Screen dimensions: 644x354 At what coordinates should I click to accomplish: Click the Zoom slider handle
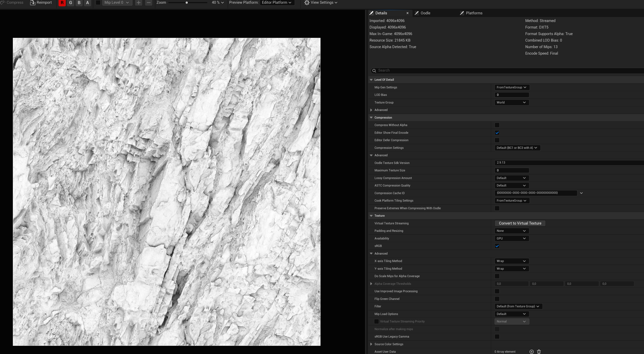187,3
